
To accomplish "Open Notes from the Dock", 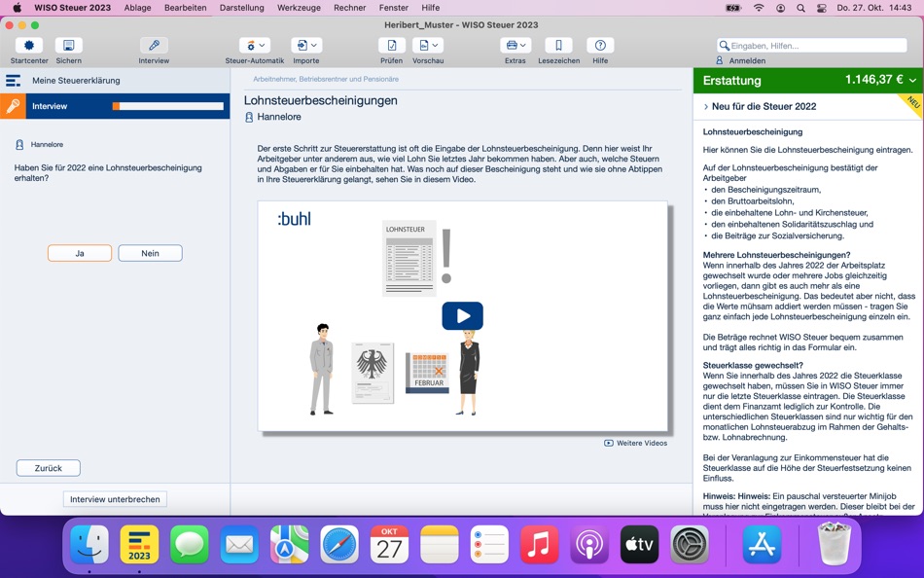I will pos(439,544).
